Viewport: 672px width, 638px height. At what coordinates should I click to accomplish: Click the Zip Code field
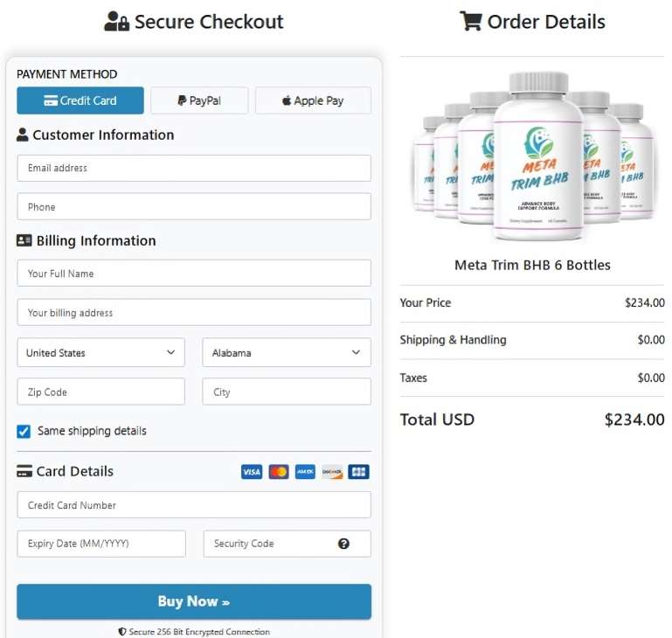tap(100, 392)
